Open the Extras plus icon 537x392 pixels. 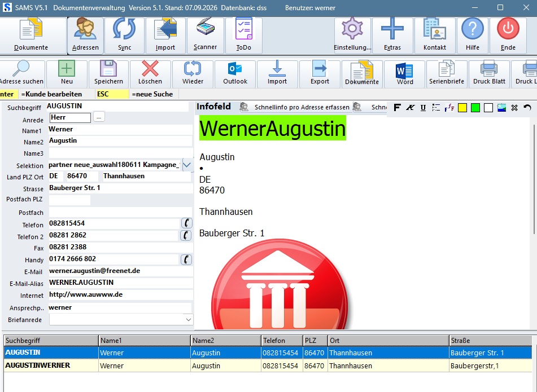tap(392, 36)
